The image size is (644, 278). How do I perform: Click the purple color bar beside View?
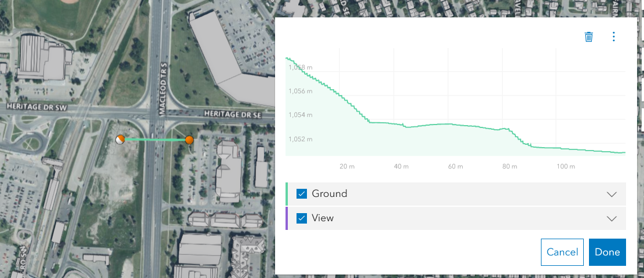(x=287, y=218)
